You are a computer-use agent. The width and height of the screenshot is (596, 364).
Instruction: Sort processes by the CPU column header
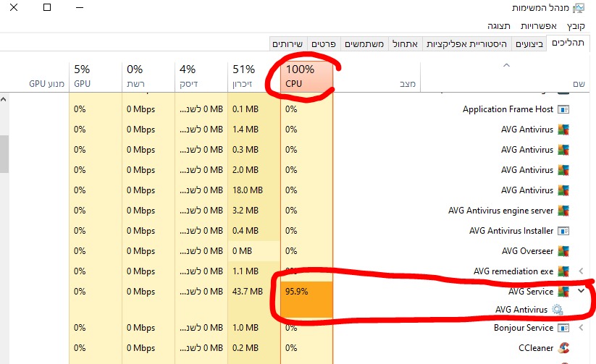point(307,77)
